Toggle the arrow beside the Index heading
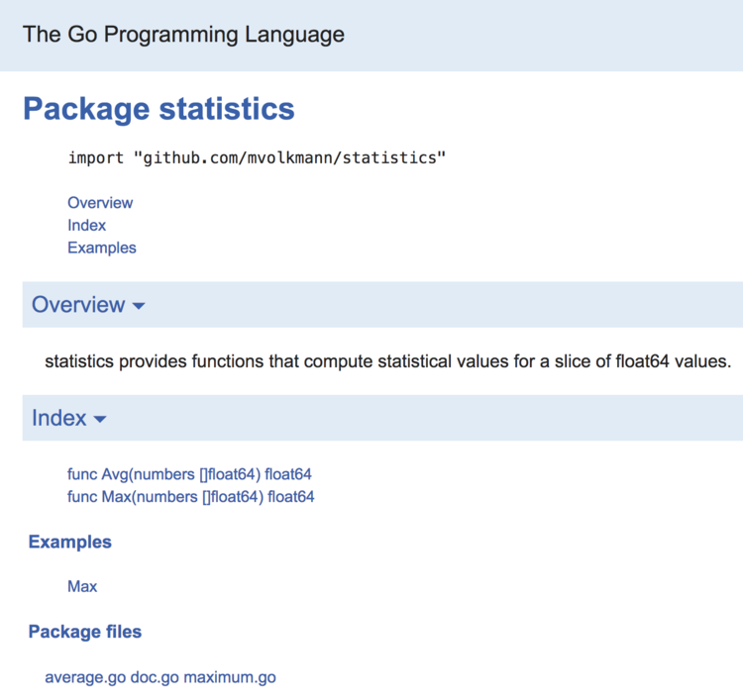Viewport: 743px width, 700px height. click(100, 419)
